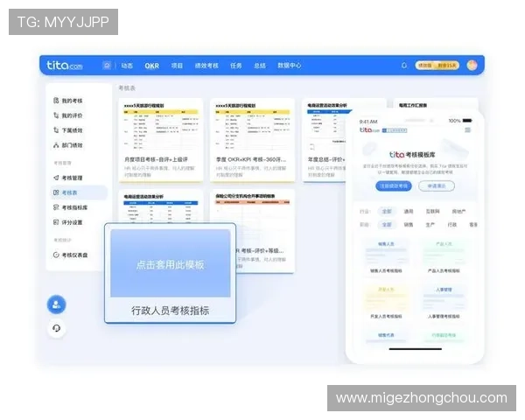Open the 年度总结-评价+ template card
Image resolution: width=525 pixels, height=420 pixels.
pyautogui.click(x=324, y=140)
